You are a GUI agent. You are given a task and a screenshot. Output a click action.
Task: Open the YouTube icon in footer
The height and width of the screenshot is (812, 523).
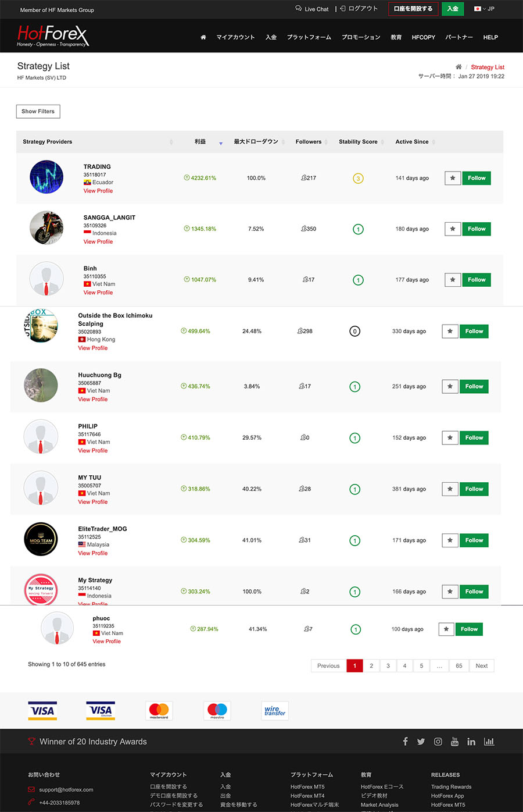(x=454, y=742)
